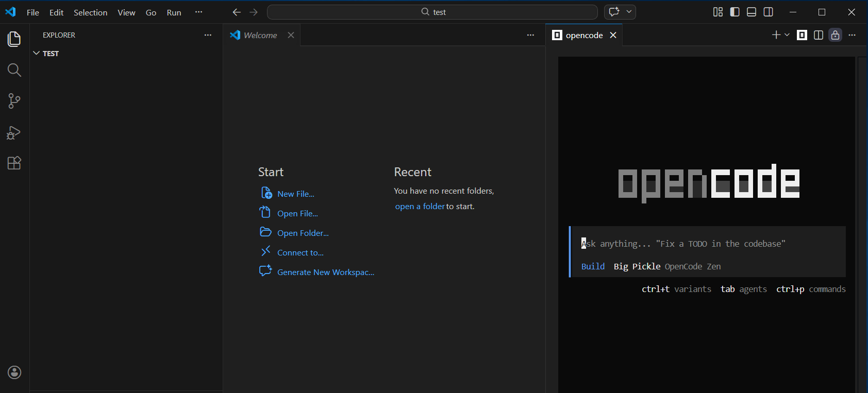Open the Explorer view in activity bar
Viewport: 868px width, 393px height.
(x=14, y=39)
